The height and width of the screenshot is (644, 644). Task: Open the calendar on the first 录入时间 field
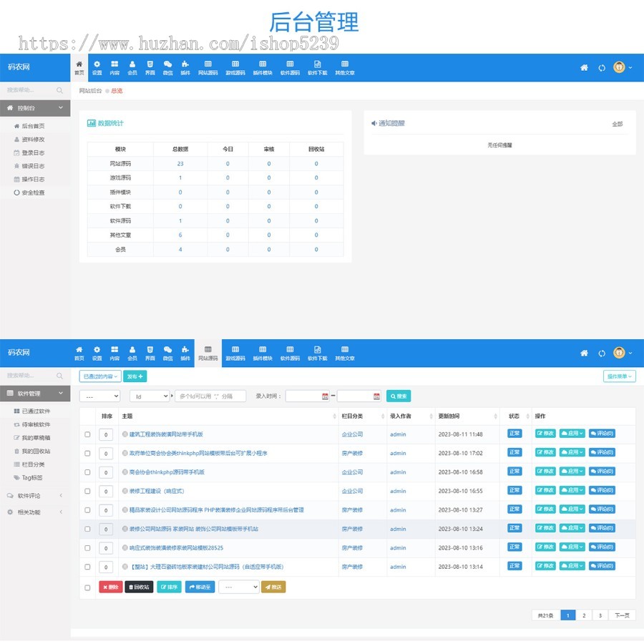325,396
